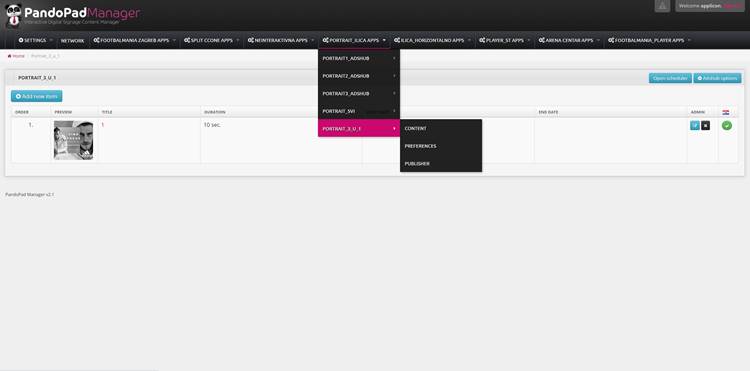
Task: Open the Adshub options button
Action: coord(717,78)
